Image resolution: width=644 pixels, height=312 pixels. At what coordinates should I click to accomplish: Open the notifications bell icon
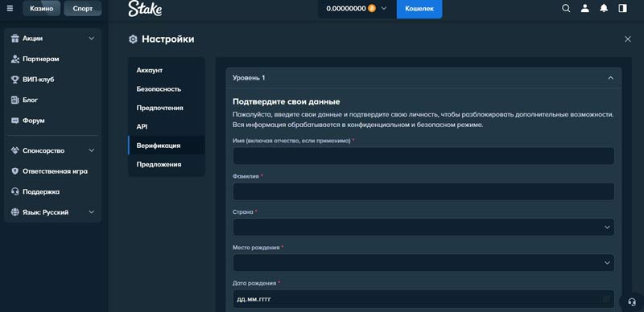point(604,8)
